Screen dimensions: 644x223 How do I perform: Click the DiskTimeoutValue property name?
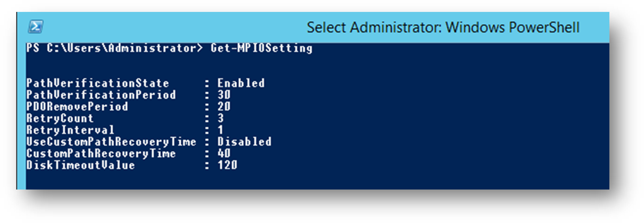(x=81, y=165)
